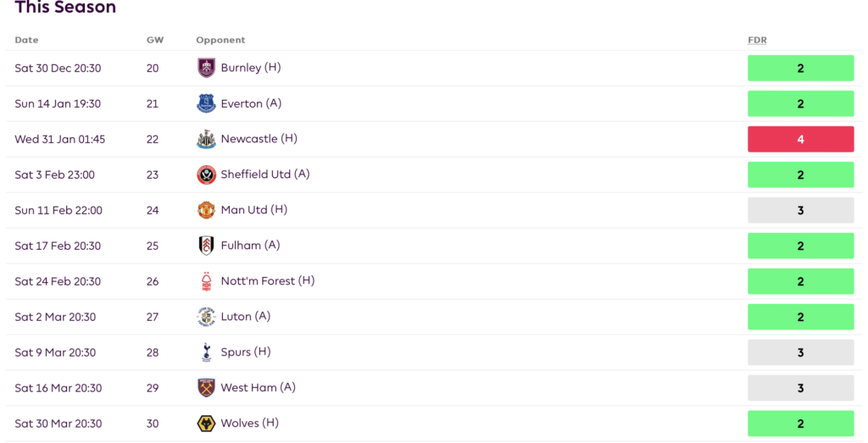This screenshot has width=868, height=443.
Task: Click the Burnley club crest
Action: [207, 68]
